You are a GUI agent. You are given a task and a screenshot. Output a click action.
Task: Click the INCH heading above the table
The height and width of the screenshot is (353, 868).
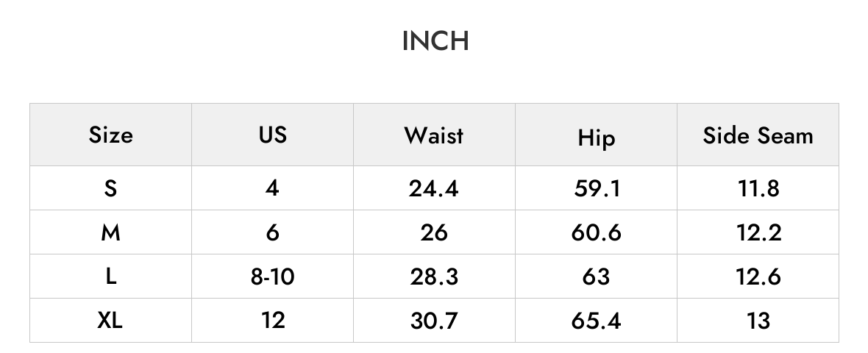(435, 41)
